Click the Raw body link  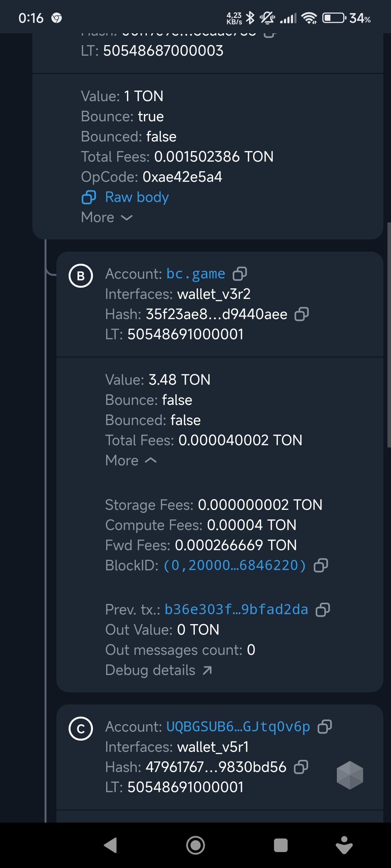pos(137,197)
